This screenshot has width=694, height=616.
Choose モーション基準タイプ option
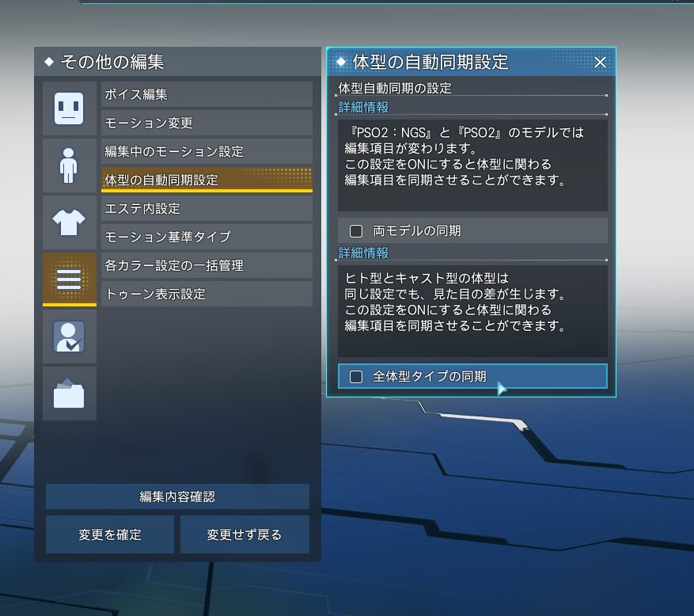pos(207,237)
